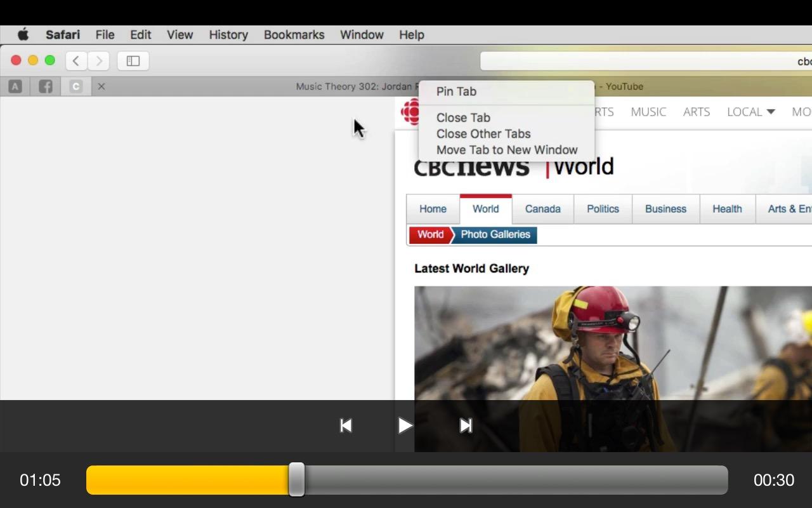Open the CBC News Canada tab
Image resolution: width=812 pixels, height=508 pixels.
pyautogui.click(x=543, y=209)
